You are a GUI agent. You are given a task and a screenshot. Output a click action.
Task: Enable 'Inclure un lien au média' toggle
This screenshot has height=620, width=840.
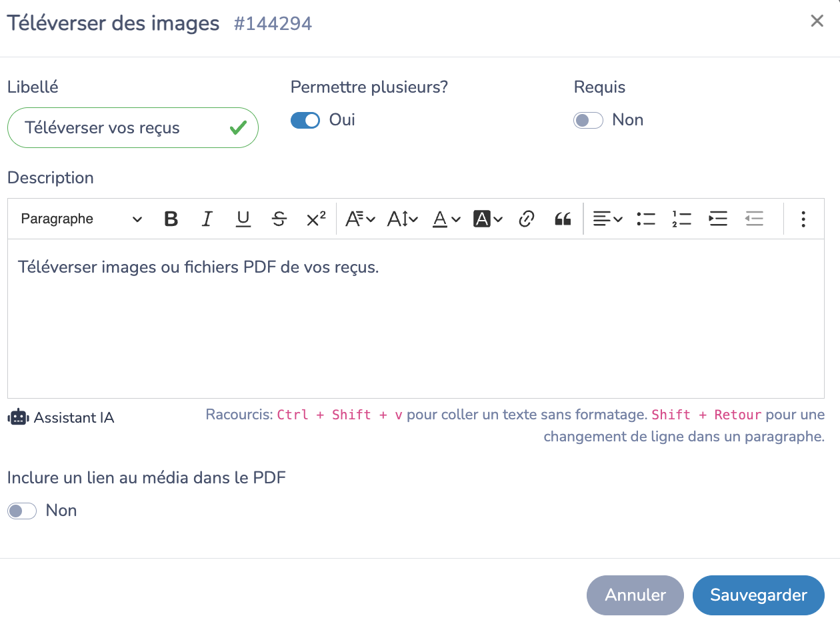[22, 511]
